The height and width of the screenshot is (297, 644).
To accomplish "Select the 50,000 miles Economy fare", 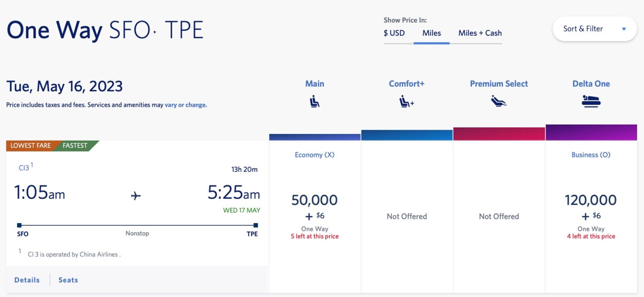I will (315, 200).
